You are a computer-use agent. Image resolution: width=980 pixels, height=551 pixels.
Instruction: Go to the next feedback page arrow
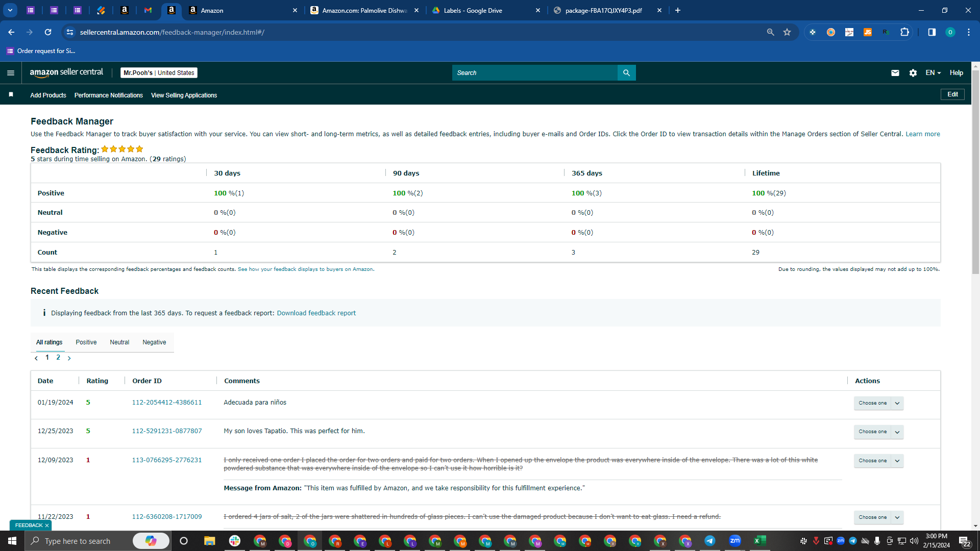pos(69,358)
